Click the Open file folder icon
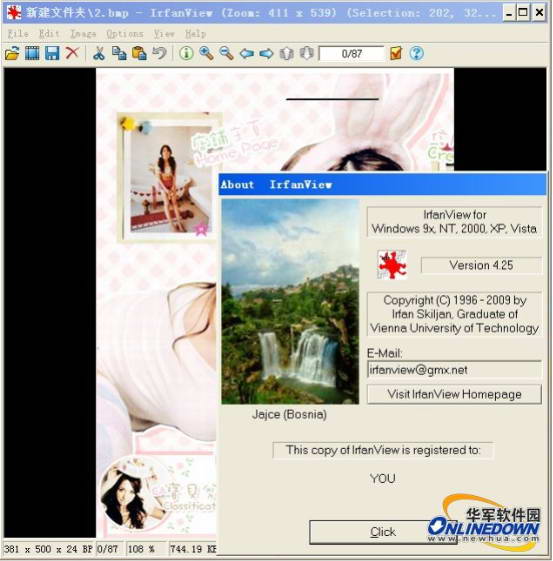 point(13,54)
